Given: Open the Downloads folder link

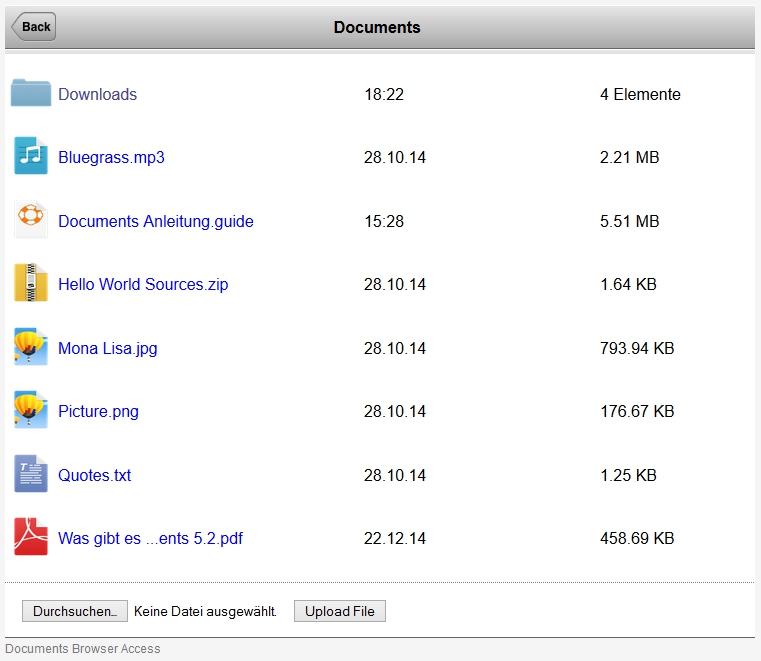Looking at the screenshot, I should [x=97, y=95].
